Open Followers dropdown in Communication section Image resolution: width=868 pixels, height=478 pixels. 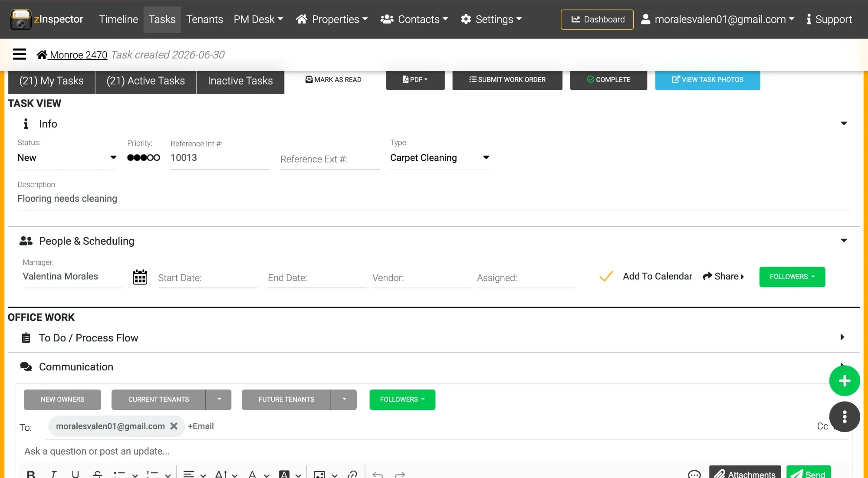[x=402, y=399]
